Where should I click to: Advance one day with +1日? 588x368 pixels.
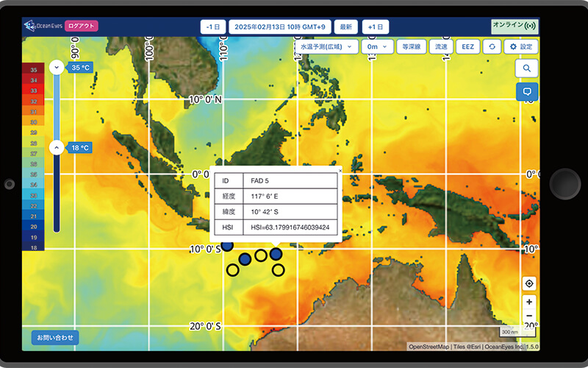(376, 27)
